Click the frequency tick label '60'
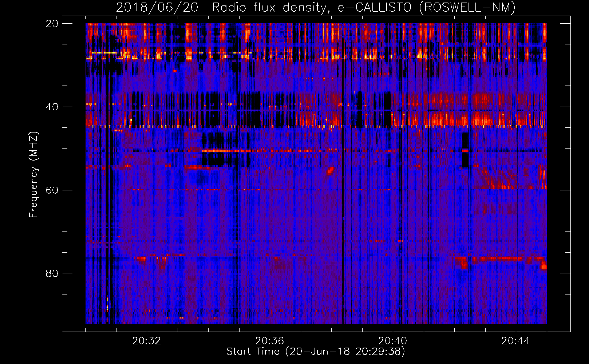This screenshot has height=364, width=589. (52, 190)
